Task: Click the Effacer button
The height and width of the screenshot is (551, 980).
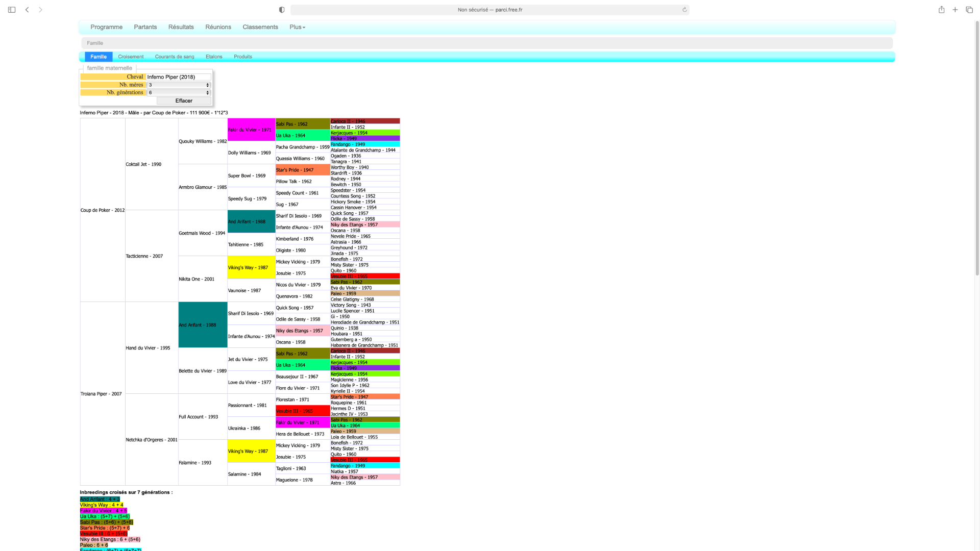Action: (x=184, y=101)
